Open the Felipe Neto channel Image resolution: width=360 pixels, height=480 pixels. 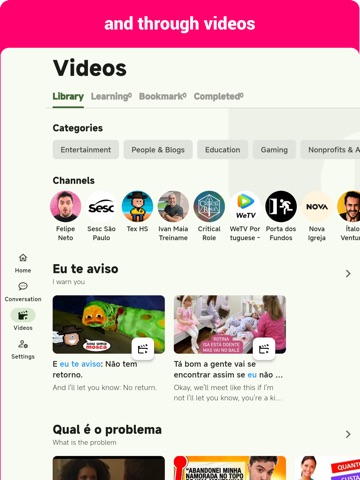pyautogui.click(x=65, y=216)
